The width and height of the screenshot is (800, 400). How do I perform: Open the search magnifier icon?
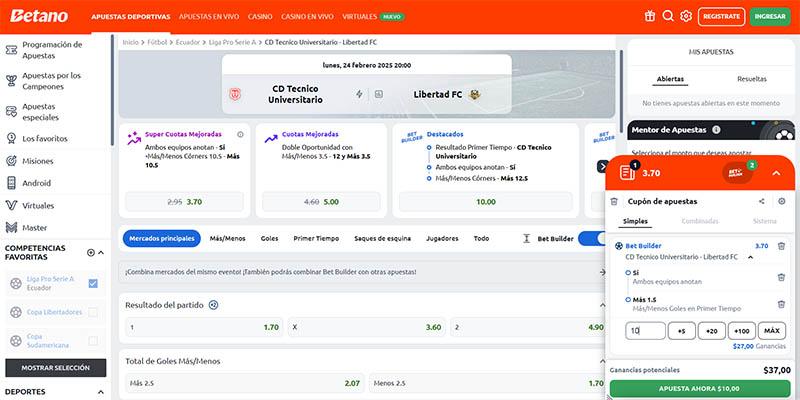pos(668,16)
